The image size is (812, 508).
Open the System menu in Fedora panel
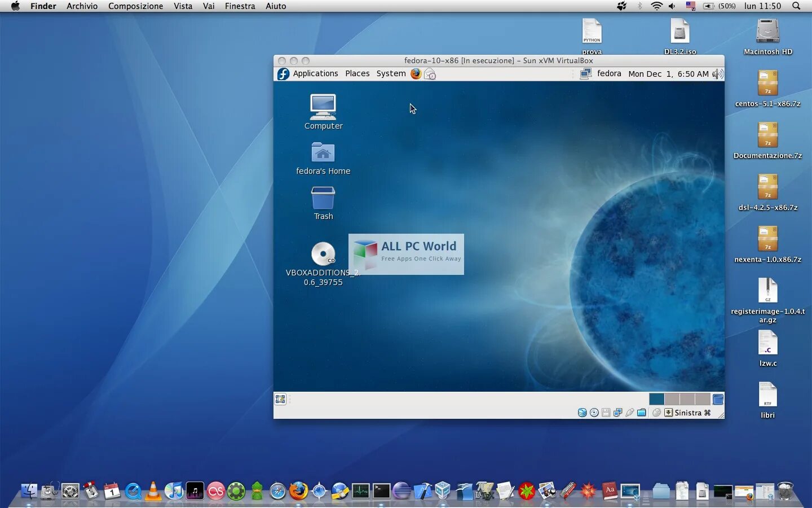[391, 74]
